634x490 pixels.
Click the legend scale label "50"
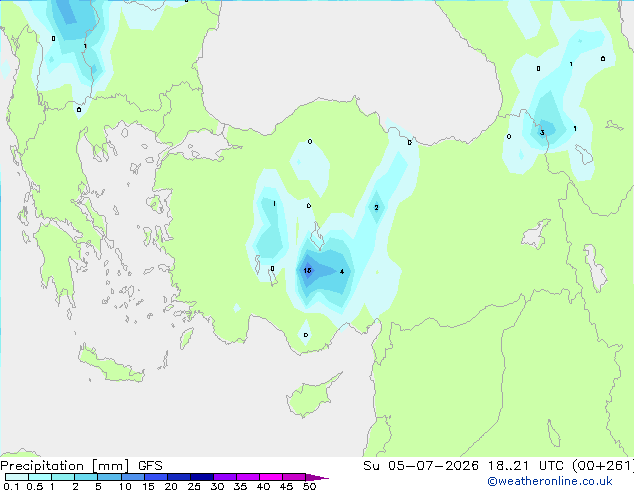309,486
